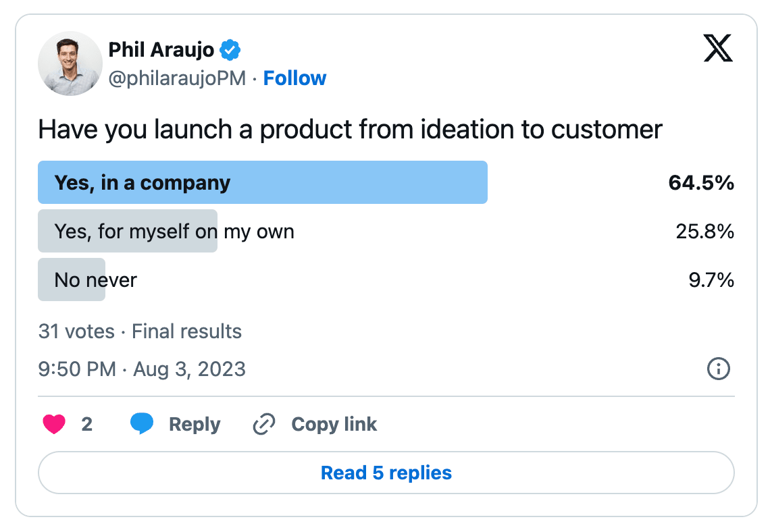Click the Reply text label

195,425
